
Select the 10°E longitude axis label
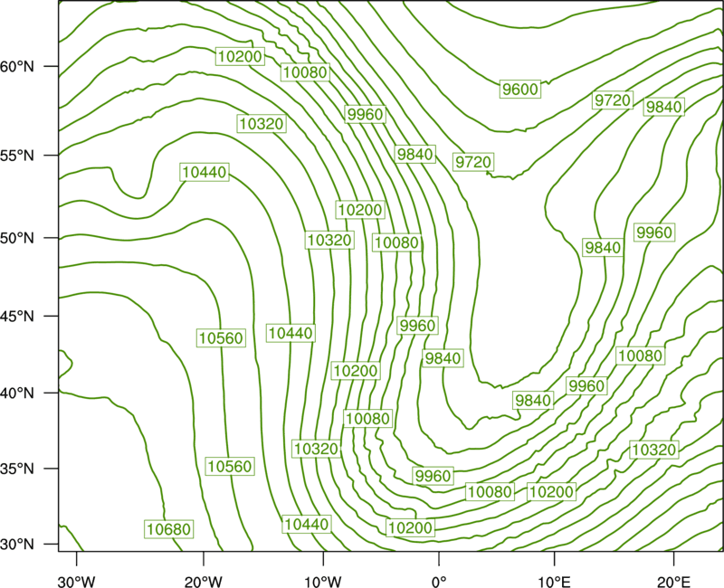coord(554,582)
